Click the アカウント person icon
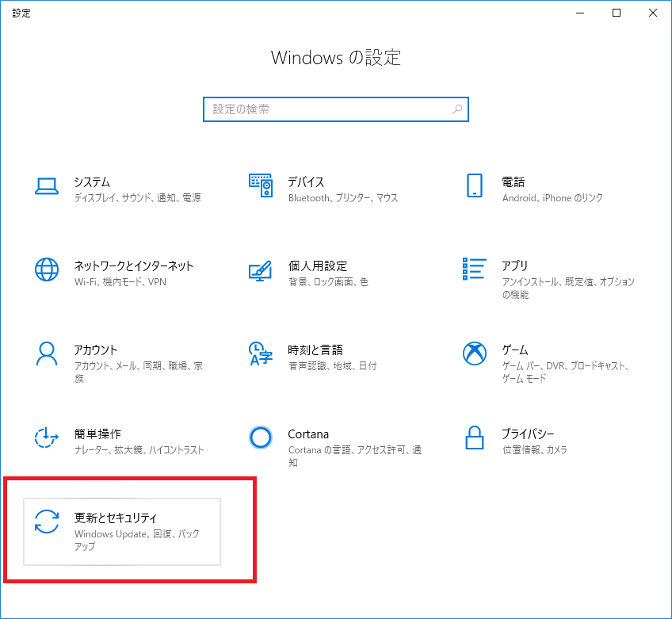The height and width of the screenshot is (619, 672). pyautogui.click(x=47, y=353)
